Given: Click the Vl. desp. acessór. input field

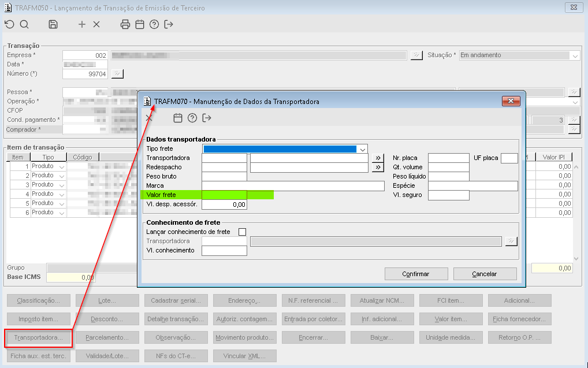Looking at the screenshot, I should 224,205.
